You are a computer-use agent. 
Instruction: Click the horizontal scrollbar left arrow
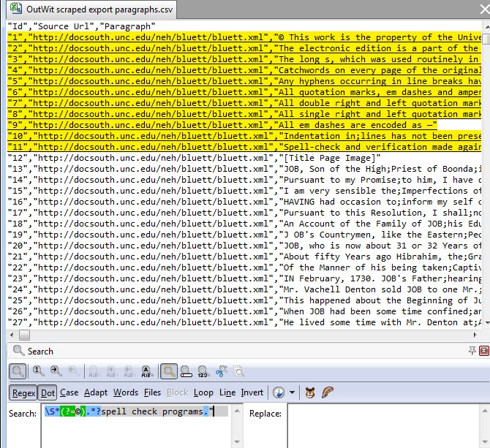pyautogui.click(x=12, y=335)
